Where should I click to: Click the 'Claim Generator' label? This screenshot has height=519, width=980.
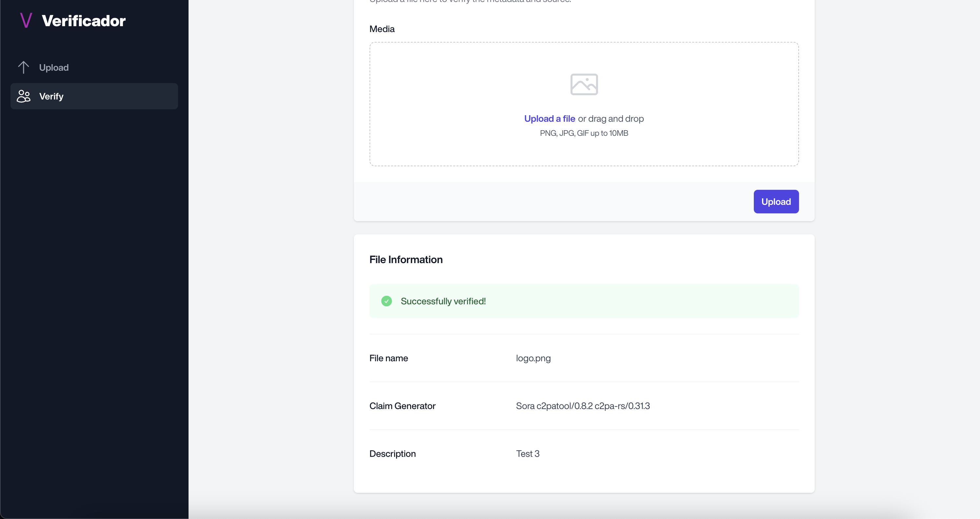(402, 406)
